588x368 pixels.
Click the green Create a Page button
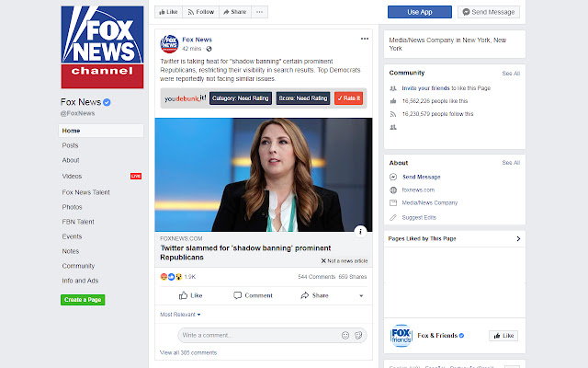click(x=83, y=300)
